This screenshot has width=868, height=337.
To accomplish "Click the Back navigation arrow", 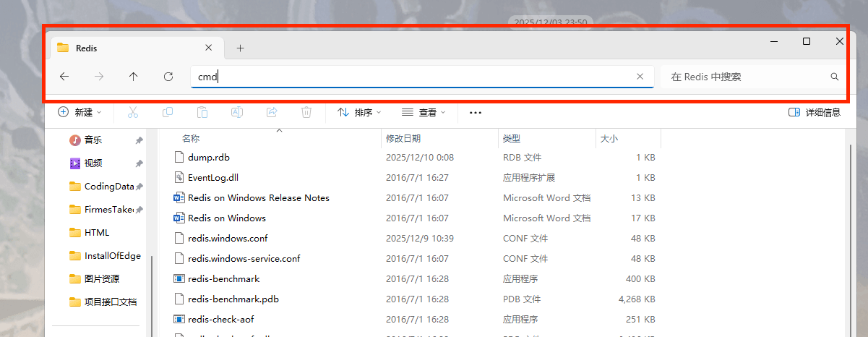I will click(64, 76).
